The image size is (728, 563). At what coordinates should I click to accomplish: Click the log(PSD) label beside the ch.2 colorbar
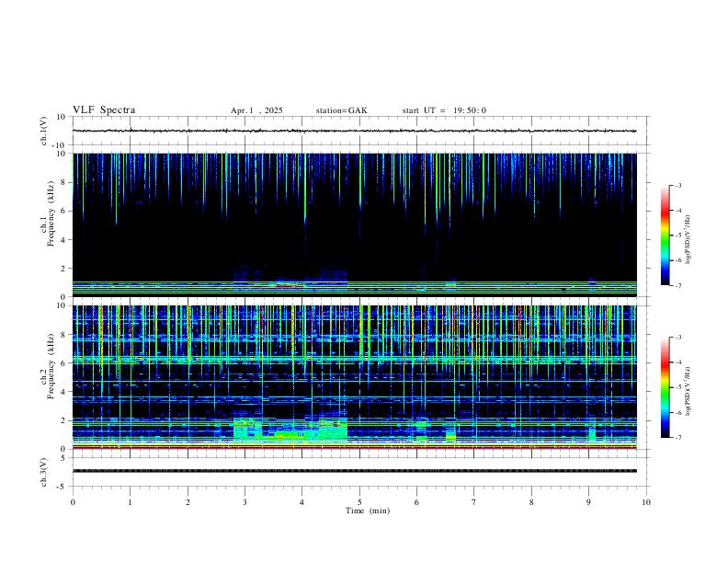(688, 391)
